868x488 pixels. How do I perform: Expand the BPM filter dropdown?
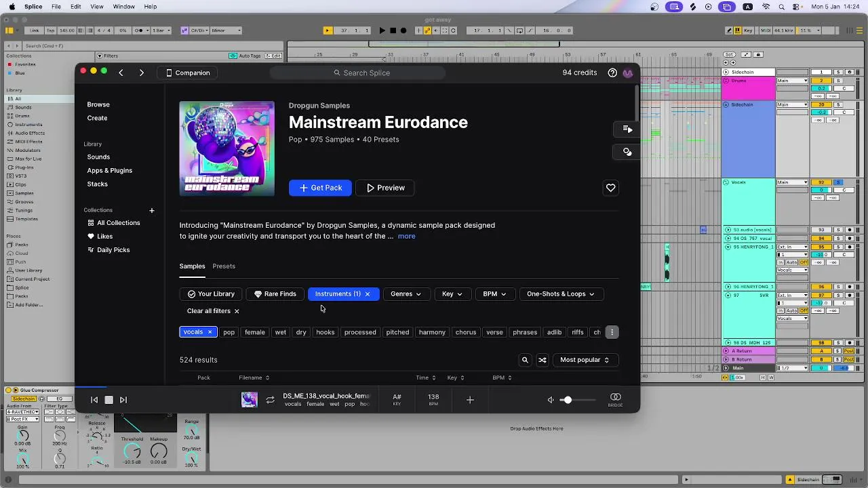pyautogui.click(x=494, y=294)
